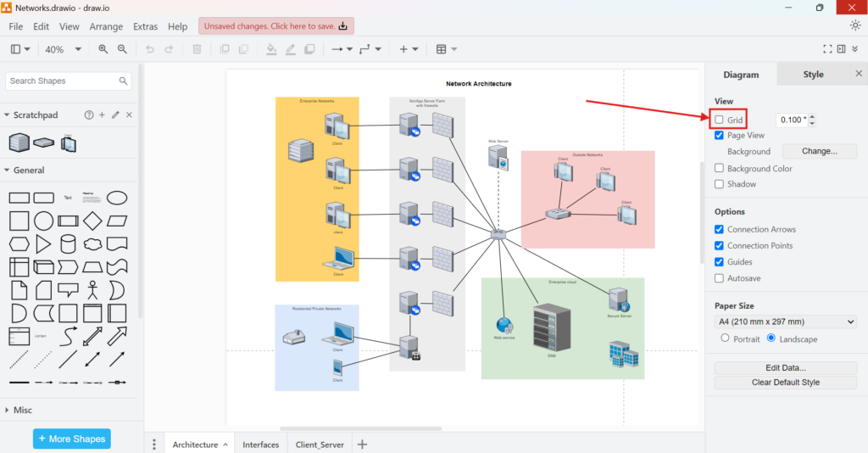Enable the Grid checkbox
The width and height of the screenshot is (868, 453).
720,120
